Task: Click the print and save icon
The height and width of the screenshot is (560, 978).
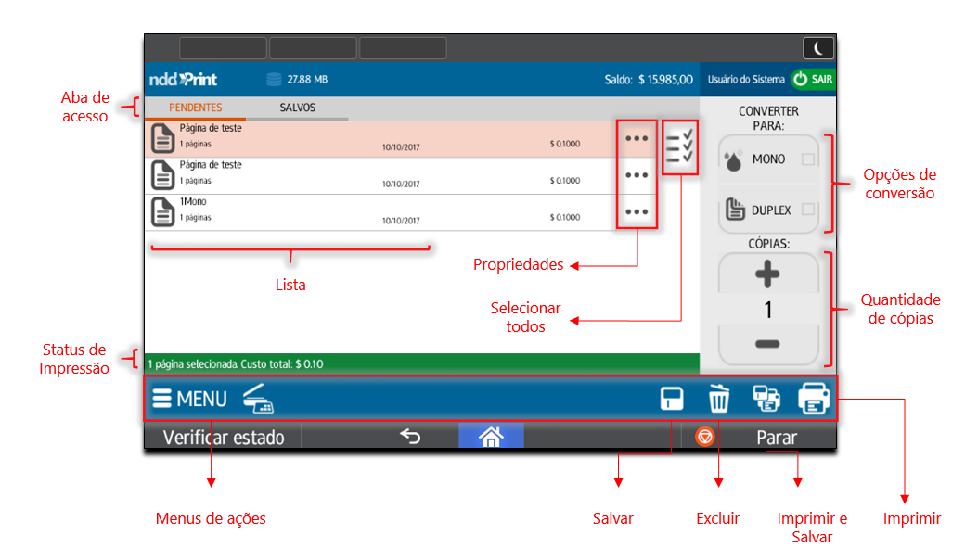Action: tap(766, 399)
